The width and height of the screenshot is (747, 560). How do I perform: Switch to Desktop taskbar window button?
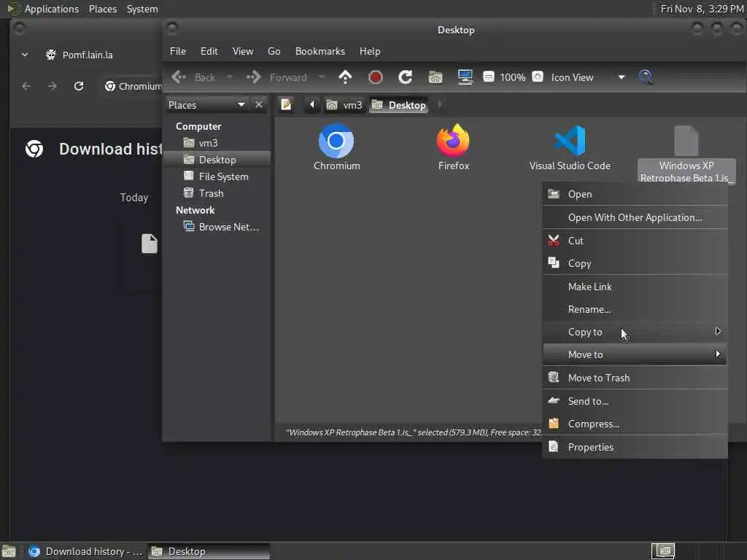(x=209, y=551)
